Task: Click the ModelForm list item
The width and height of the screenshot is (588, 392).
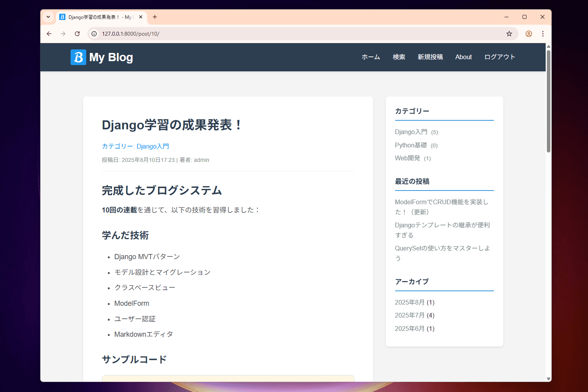Action: (x=132, y=303)
